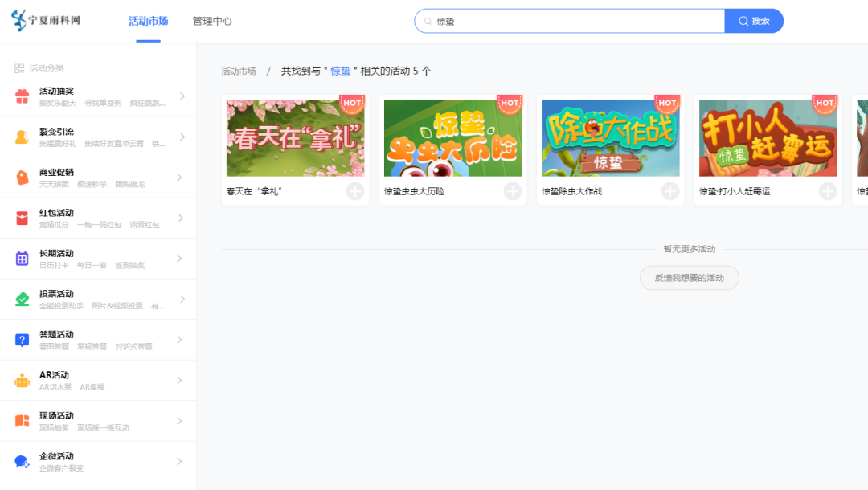This screenshot has height=490, width=868.
Task: Open the 除虫大作战 thumbnail
Action: tap(611, 138)
